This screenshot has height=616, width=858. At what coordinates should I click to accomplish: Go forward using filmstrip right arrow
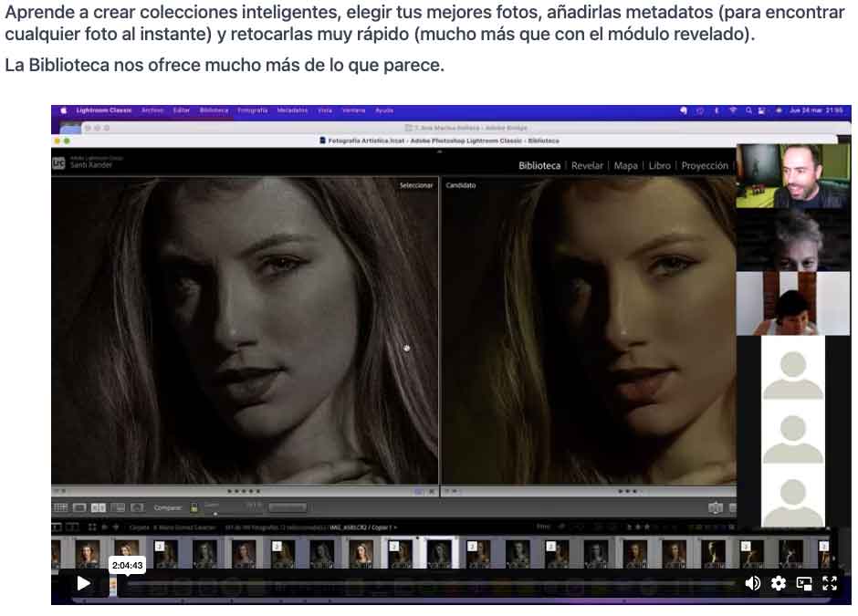[x=115, y=527]
